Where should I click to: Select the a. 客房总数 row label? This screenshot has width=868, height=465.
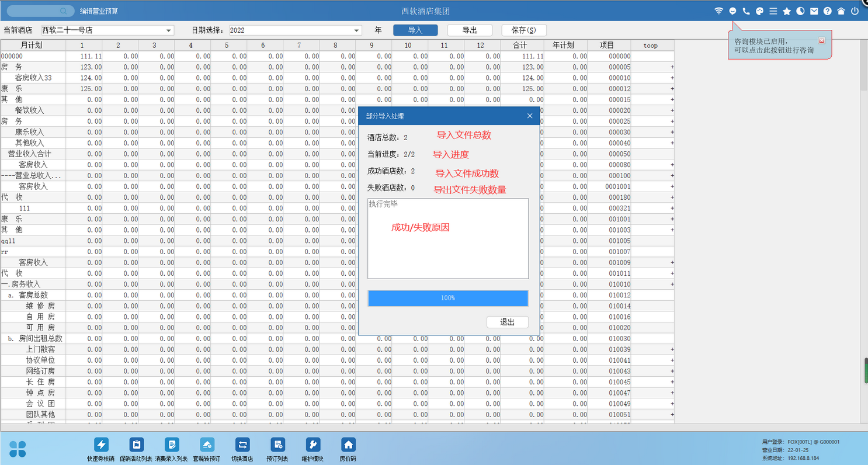click(x=28, y=295)
